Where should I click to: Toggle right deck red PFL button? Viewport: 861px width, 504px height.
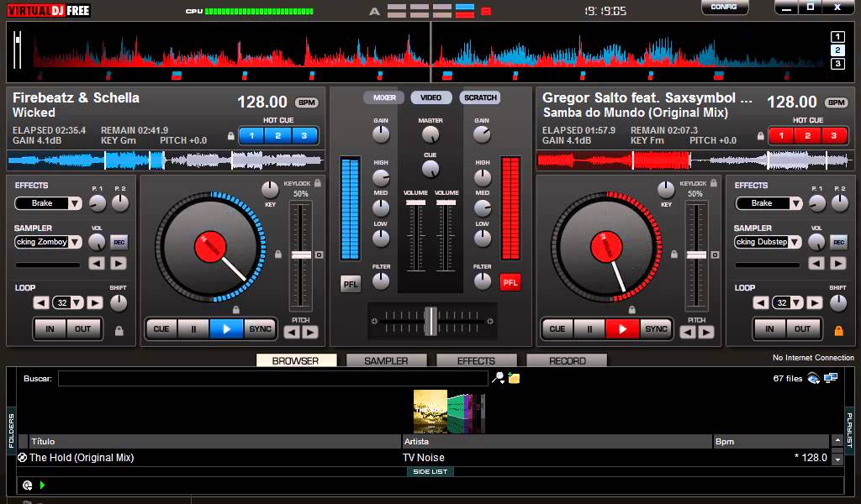point(510,283)
